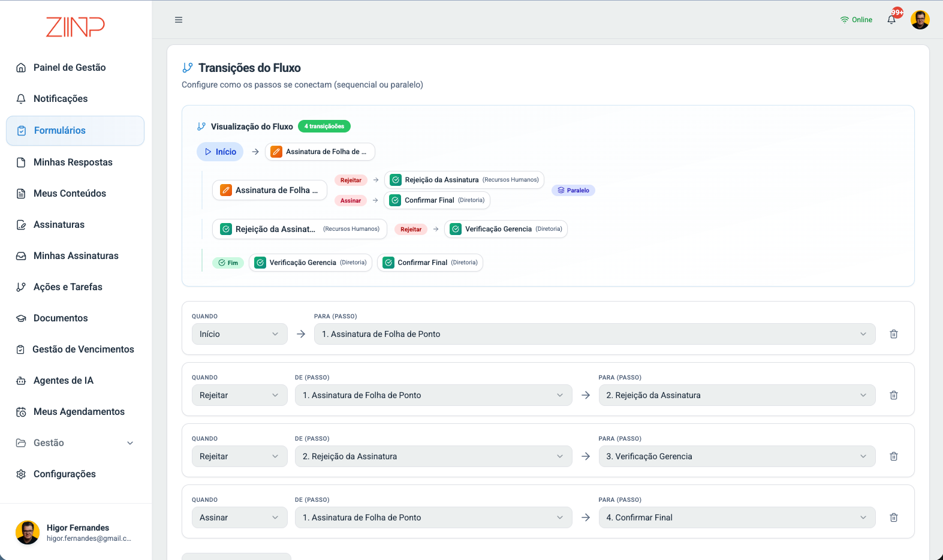943x560 pixels.
Task: Delete transition to 4. Confirmar Final
Action: point(894,517)
